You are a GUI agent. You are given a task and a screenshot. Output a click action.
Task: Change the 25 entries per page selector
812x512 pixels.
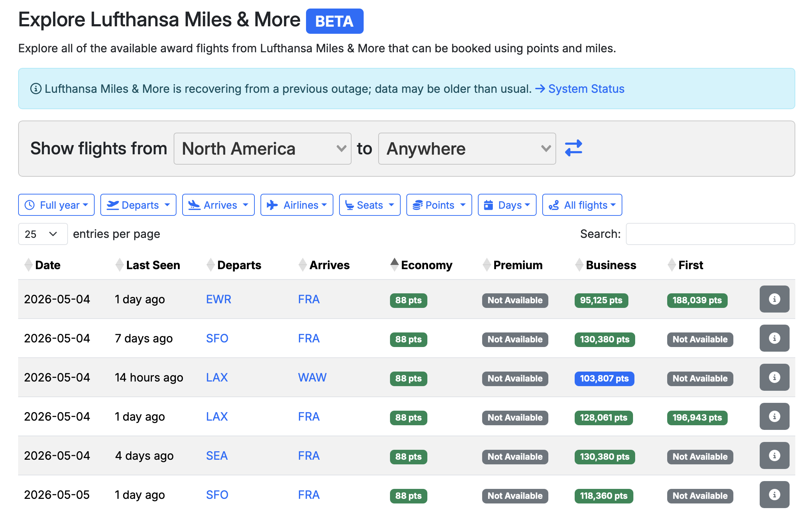point(43,234)
